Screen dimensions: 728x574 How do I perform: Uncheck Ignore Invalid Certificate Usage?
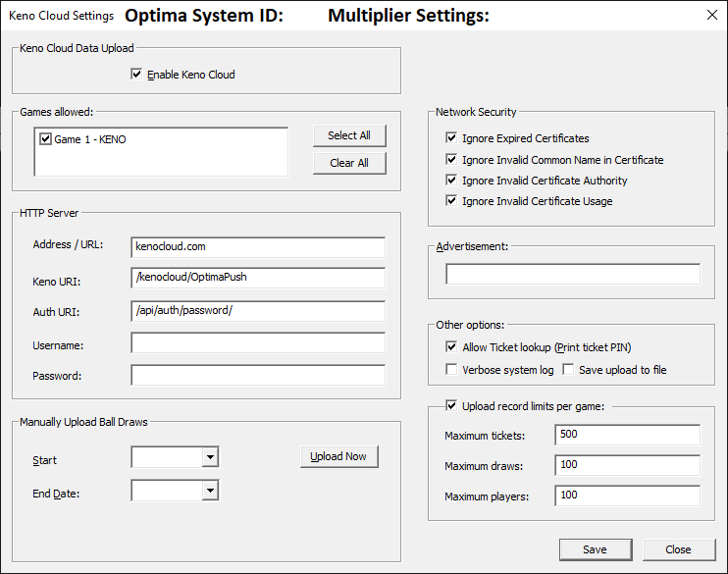[x=452, y=201]
